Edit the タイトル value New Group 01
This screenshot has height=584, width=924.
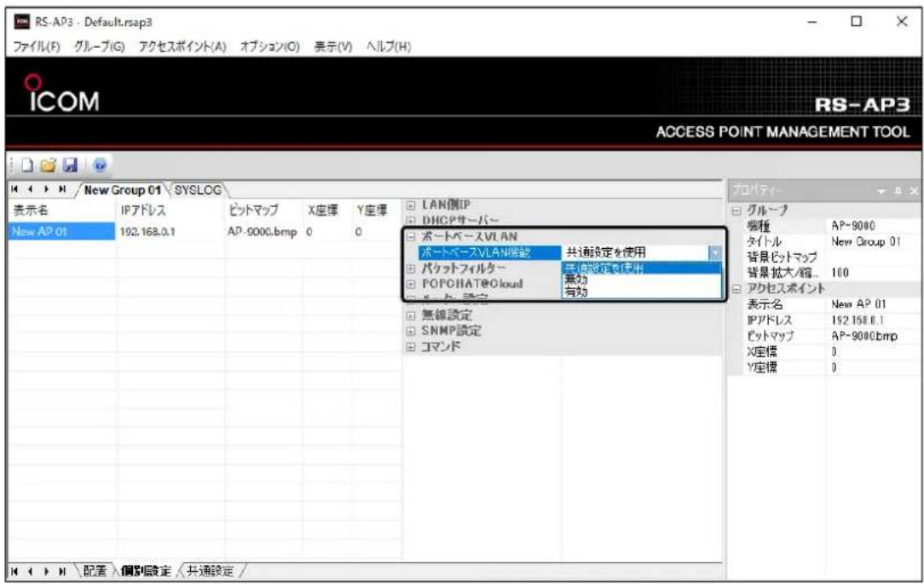(866, 241)
